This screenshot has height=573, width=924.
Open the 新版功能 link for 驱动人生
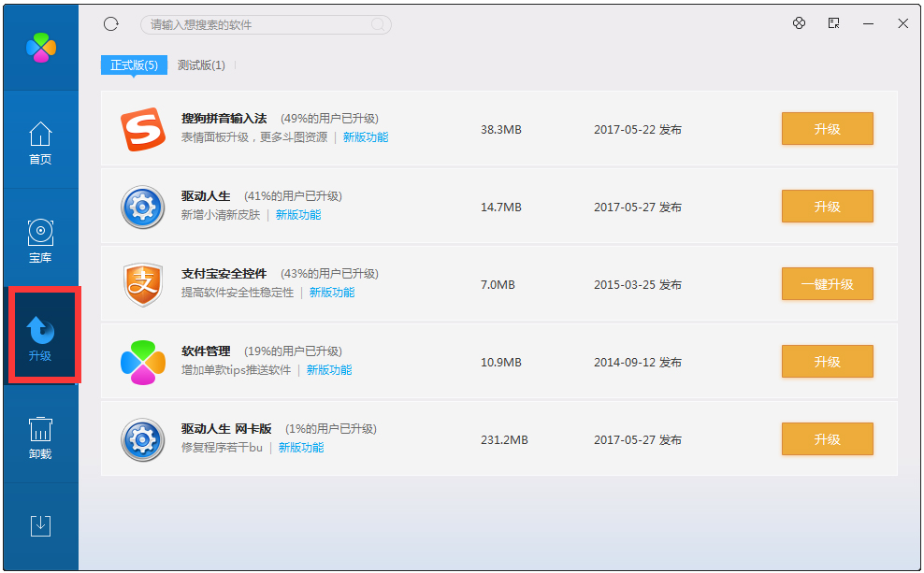point(299,214)
